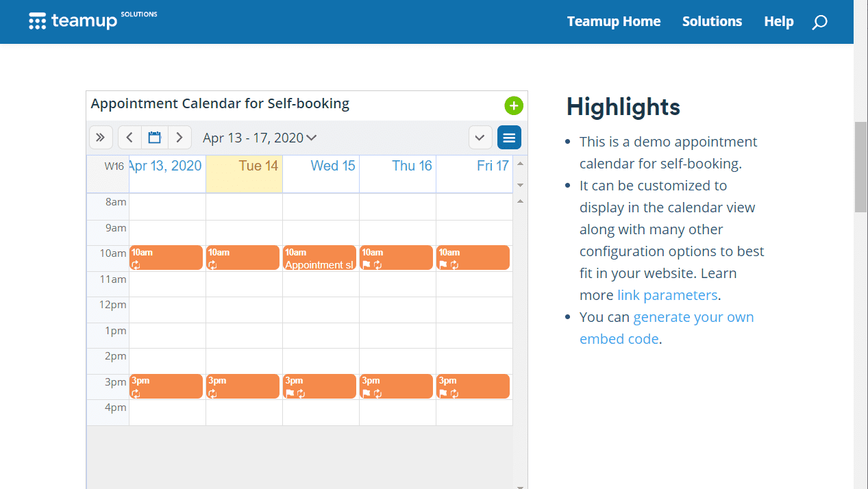This screenshot has width=868, height=489.
Task: Select the Friday 3pm orange event
Action: (473, 386)
